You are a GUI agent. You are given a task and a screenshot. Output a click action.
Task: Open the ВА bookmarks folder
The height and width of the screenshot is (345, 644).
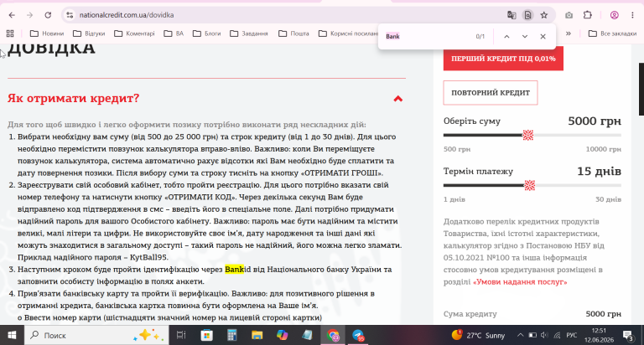click(x=174, y=33)
